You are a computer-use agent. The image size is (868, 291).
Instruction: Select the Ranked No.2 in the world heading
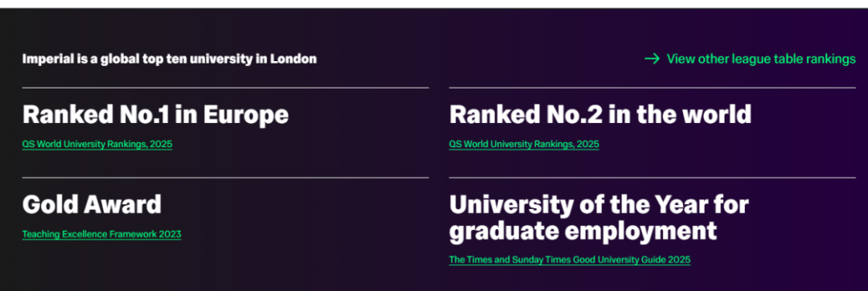(x=600, y=114)
